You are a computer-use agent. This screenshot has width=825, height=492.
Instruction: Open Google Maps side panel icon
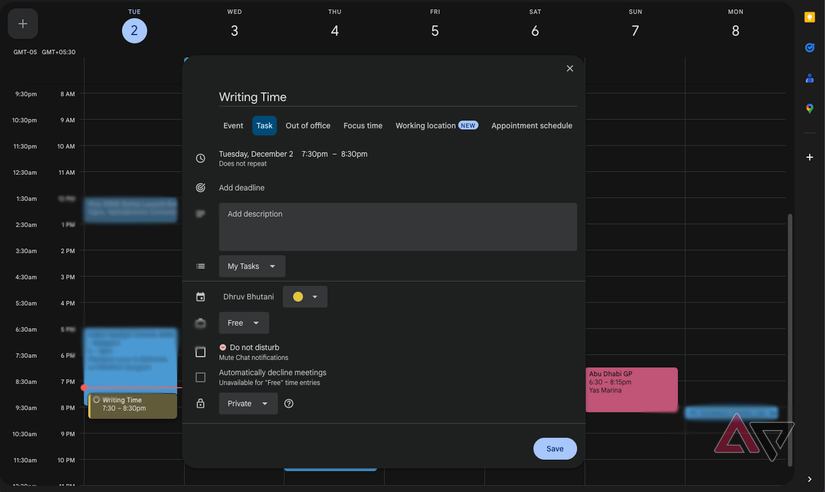pyautogui.click(x=809, y=109)
